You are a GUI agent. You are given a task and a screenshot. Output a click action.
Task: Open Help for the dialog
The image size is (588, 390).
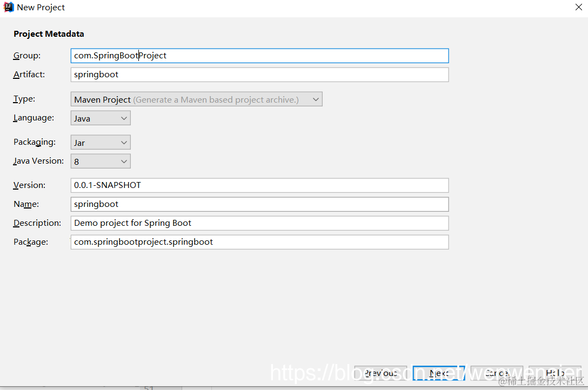(555, 373)
